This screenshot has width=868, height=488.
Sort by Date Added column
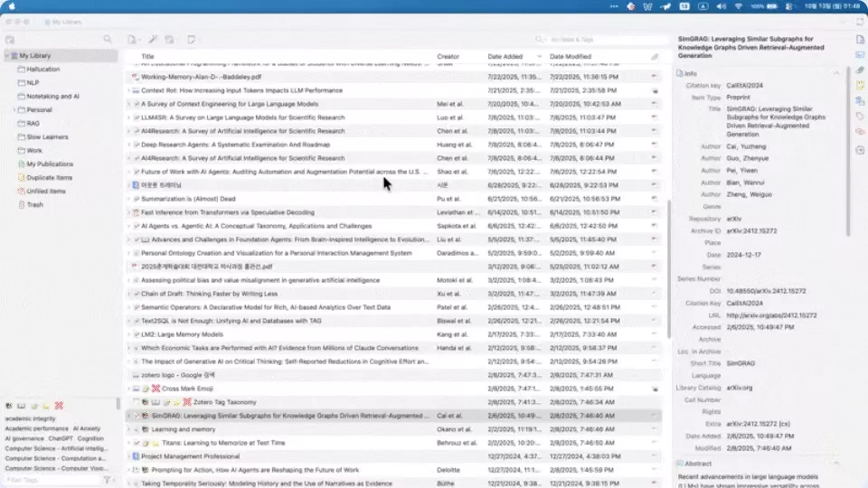(x=514, y=56)
